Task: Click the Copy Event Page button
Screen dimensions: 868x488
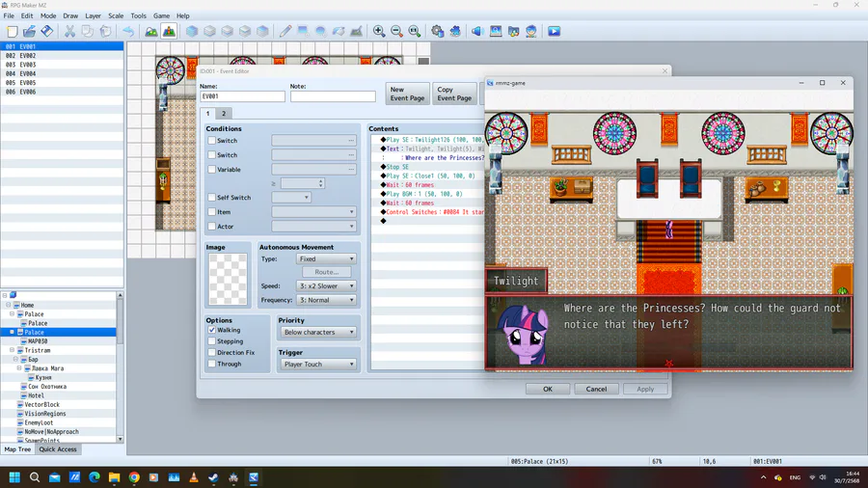Action: 454,94
